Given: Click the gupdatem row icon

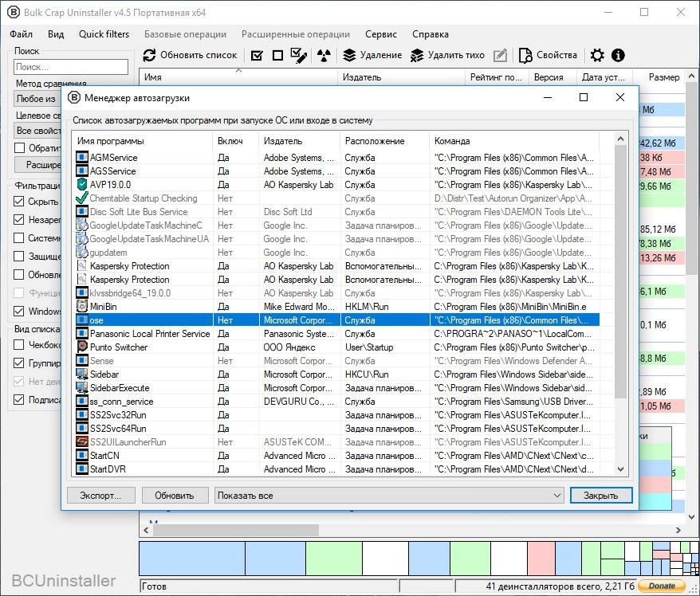Looking at the screenshot, I should click(x=82, y=252).
